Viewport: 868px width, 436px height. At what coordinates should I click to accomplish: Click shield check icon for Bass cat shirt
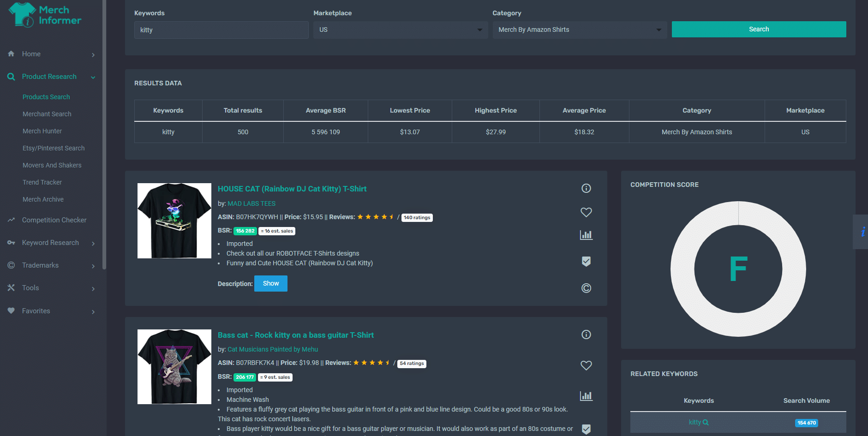click(x=586, y=429)
